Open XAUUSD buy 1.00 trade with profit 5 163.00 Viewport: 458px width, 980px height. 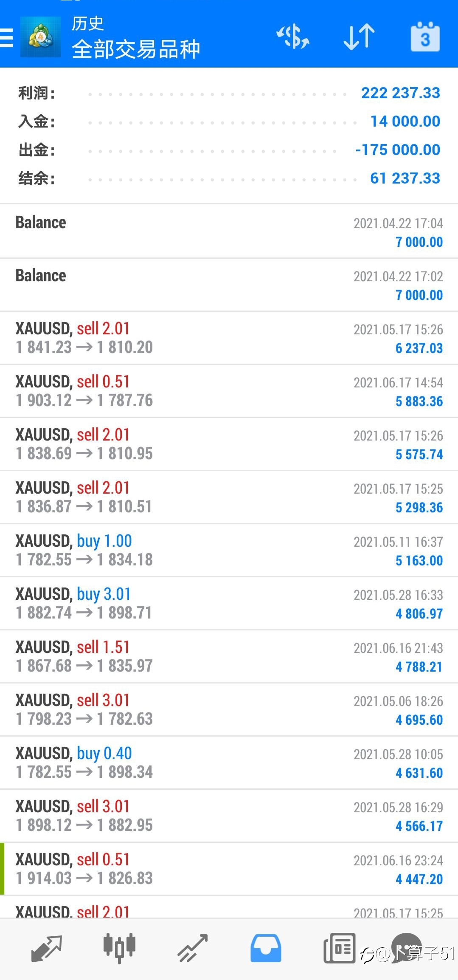[229, 550]
